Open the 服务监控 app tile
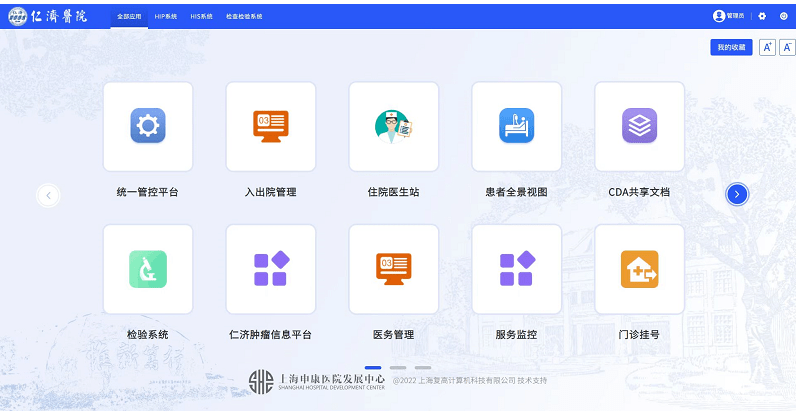 516,269
